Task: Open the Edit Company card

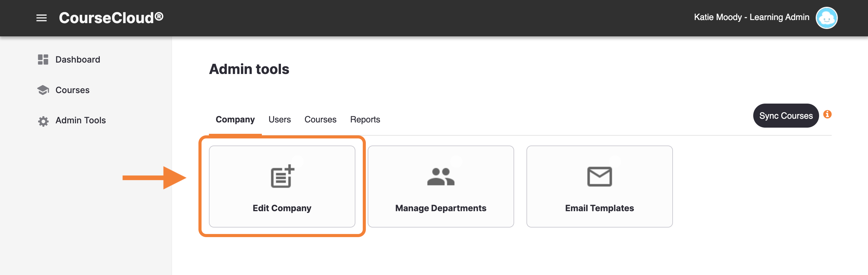Action: (x=282, y=186)
